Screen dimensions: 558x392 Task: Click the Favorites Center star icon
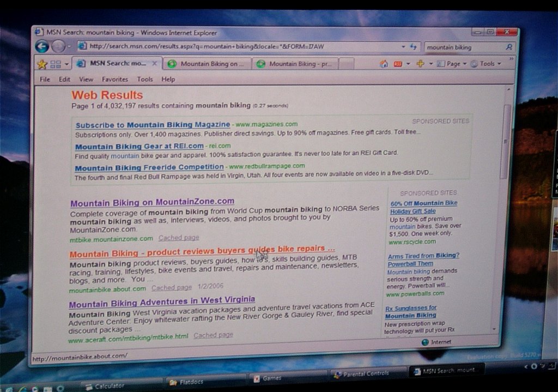(42, 64)
